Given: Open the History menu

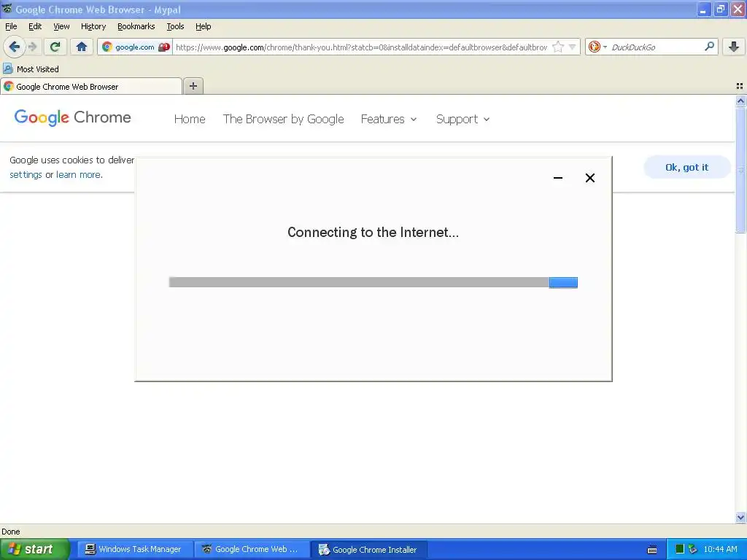Looking at the screenshot, I should coord(93,26).
